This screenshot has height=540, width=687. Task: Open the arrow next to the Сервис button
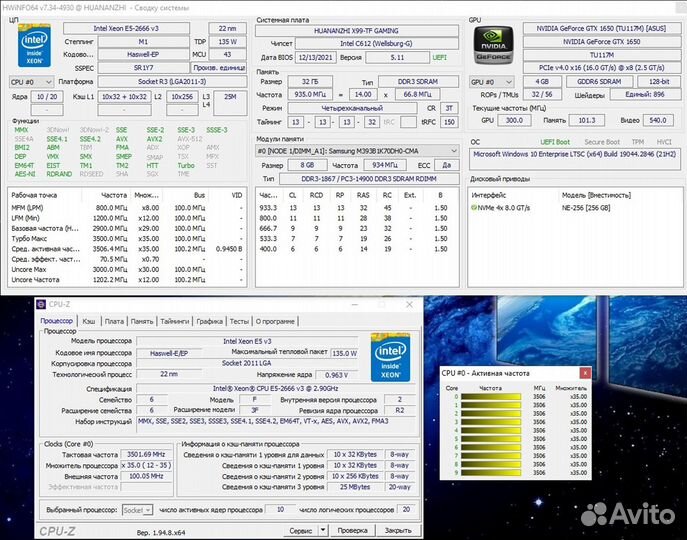point(323,530)
